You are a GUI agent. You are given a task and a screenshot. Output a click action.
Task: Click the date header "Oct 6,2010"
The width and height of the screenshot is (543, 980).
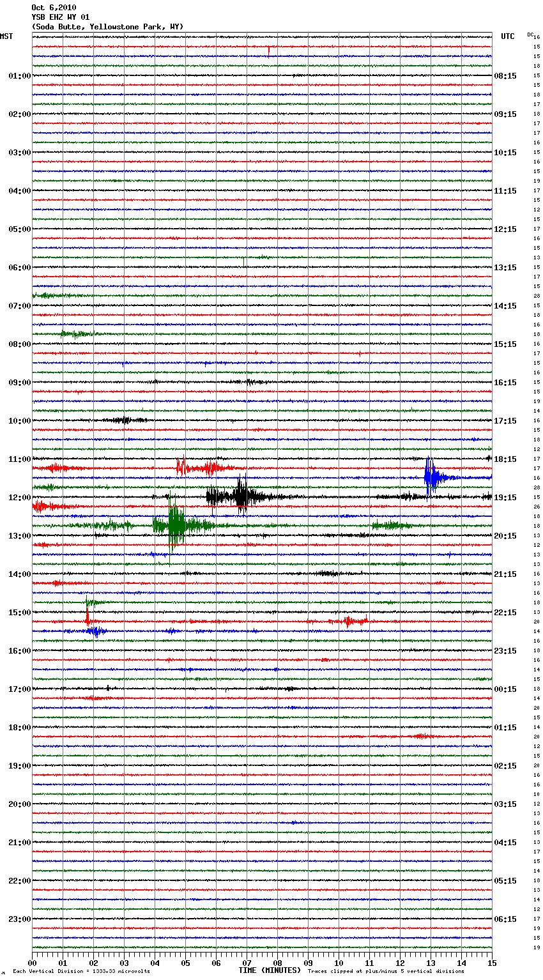pyautogui.click(x=54, y=8)
